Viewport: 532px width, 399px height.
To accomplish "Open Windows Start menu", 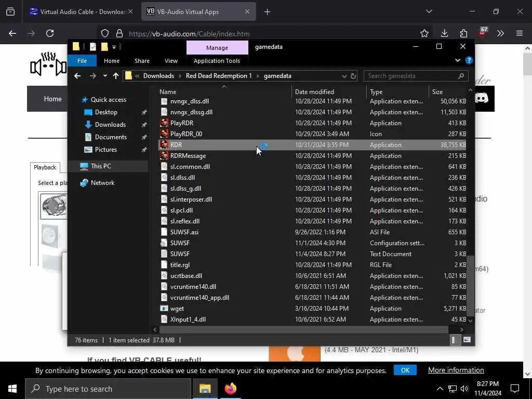I will tap(12, 389).
